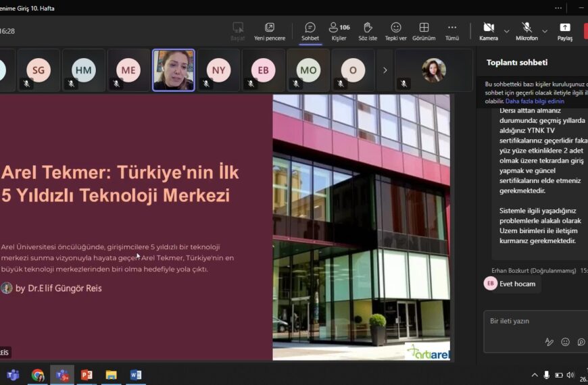Click the greyed Başlat button
Viewport: 588px width, 385px height.
[x=238, y=32]
